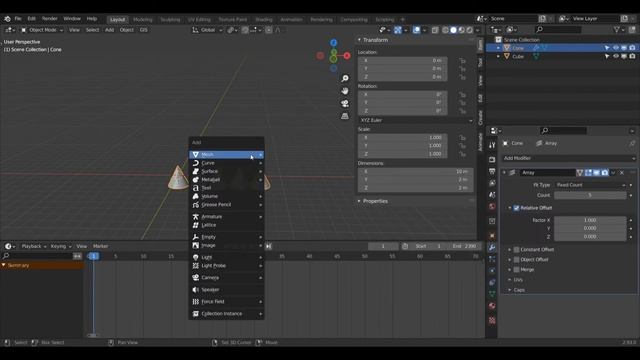
Task: Click the Blender logo icon
Action: point(7,19)
